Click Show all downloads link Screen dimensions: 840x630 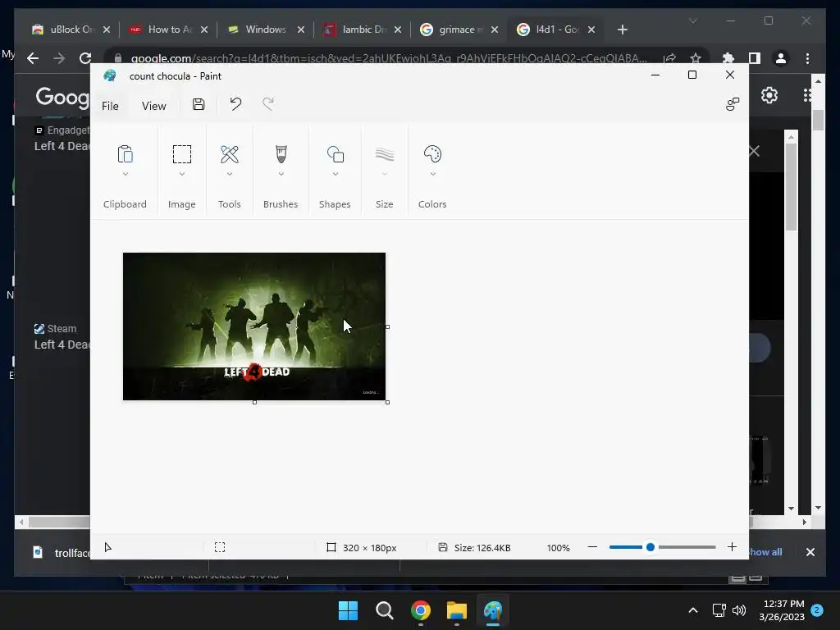tap(766, 552)
